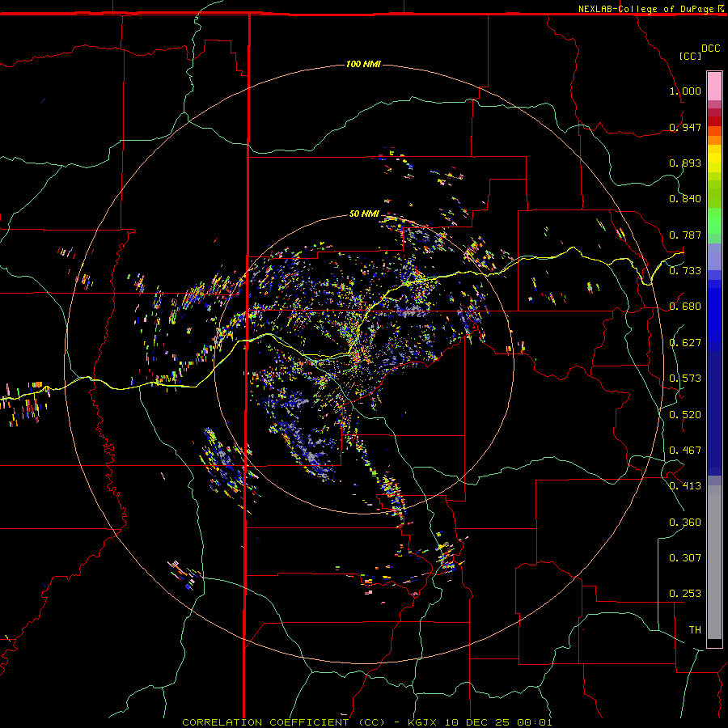The height and width of the screenshot is (728, 728).
Task: Click the 0.467 color scale value
Action: point(685,451)
